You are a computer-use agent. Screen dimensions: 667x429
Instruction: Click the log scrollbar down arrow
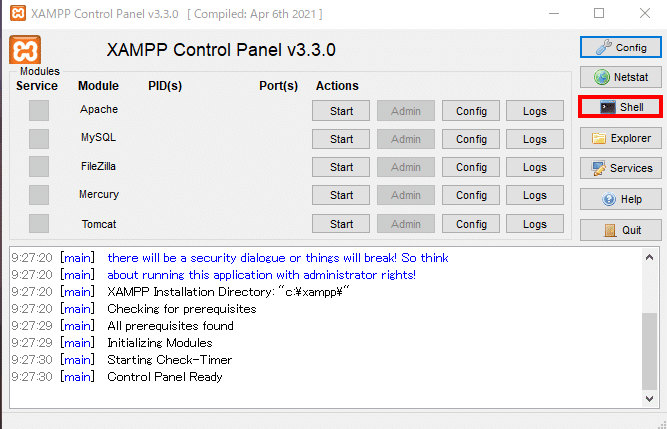[x=649, y=398]
